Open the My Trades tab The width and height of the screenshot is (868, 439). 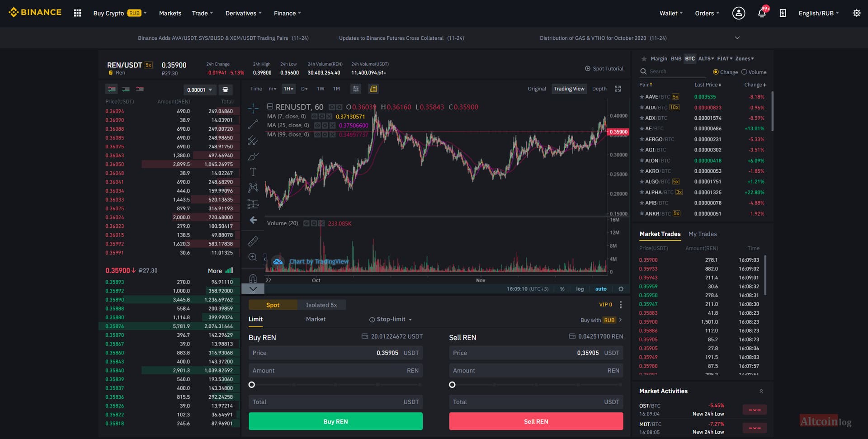coord(702,234)
